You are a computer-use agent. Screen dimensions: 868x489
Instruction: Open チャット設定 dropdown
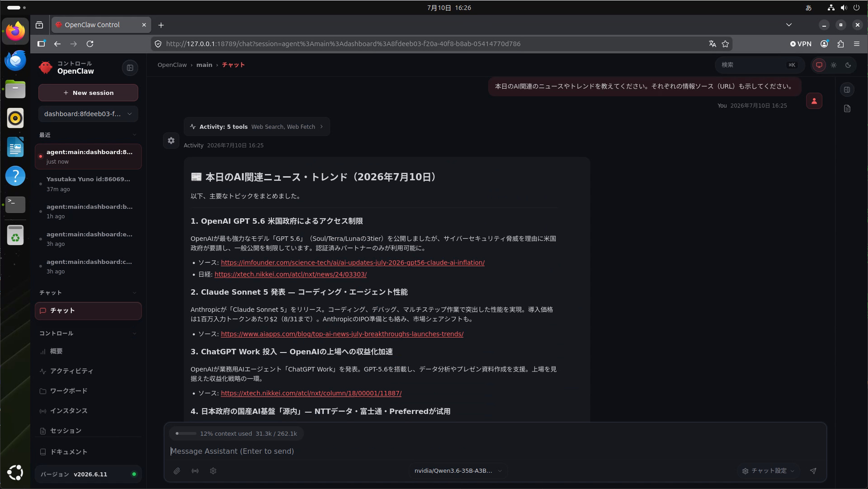point(769,471)
